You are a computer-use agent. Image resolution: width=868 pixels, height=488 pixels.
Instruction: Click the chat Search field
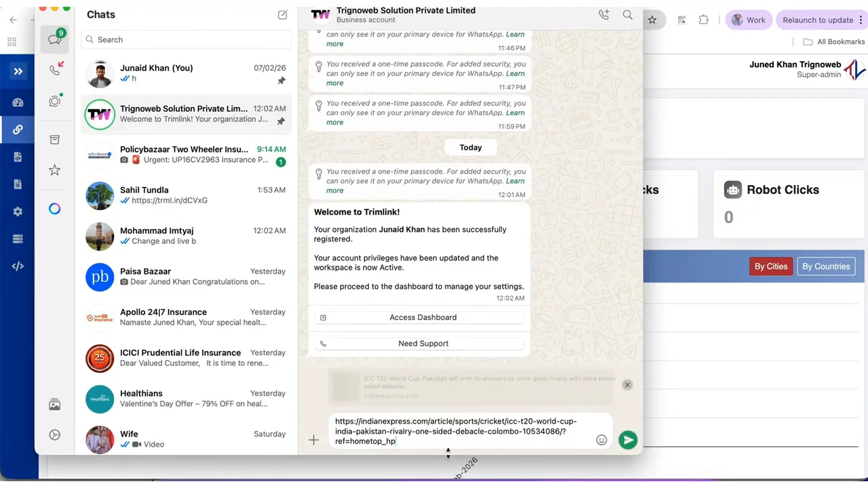tap(186, 39)
